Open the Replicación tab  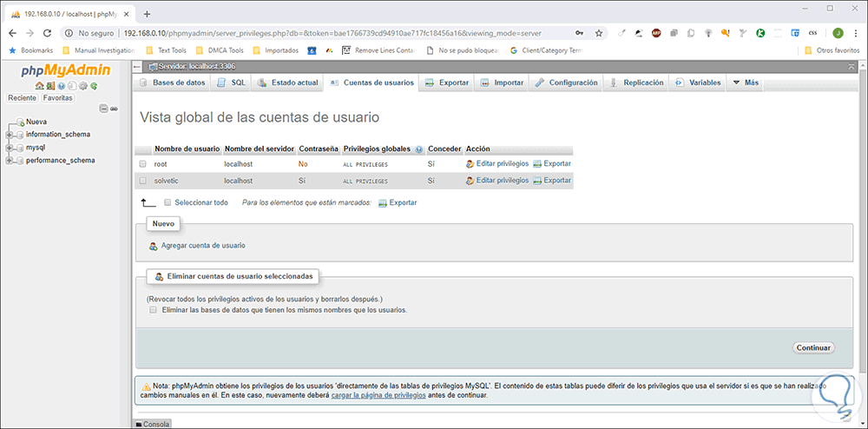coord(636,82)
